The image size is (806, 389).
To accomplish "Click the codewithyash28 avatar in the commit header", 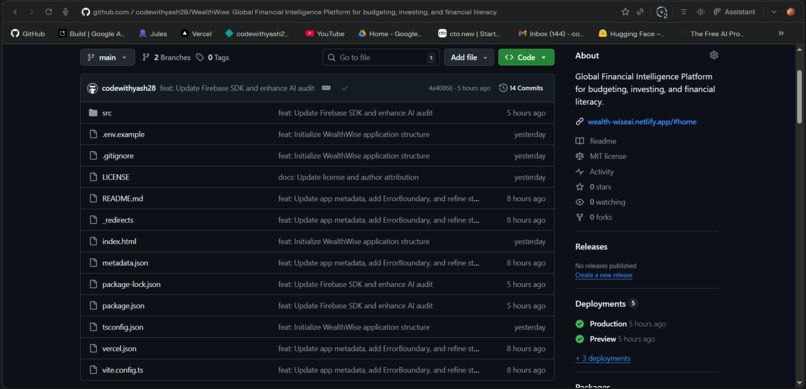I will [93, 88].
